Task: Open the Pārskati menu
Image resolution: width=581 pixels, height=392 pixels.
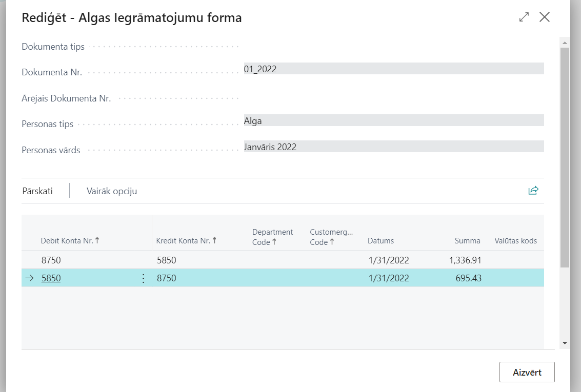Action: tap(37, 191)
